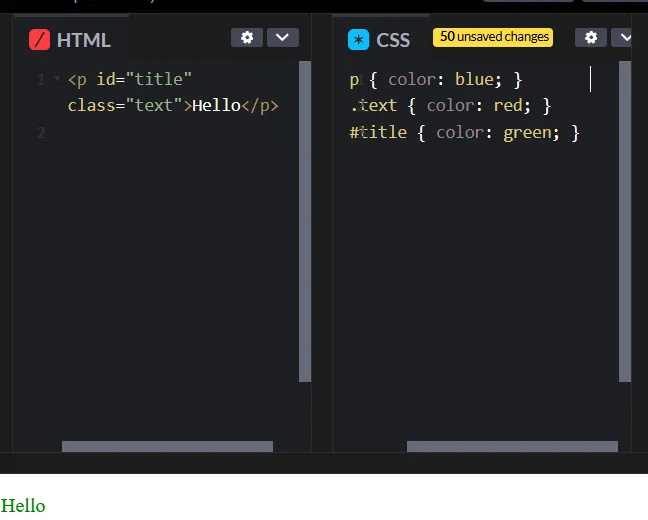
Task: Click the id="title" attribute in HTML
Action: coord(144,79)
